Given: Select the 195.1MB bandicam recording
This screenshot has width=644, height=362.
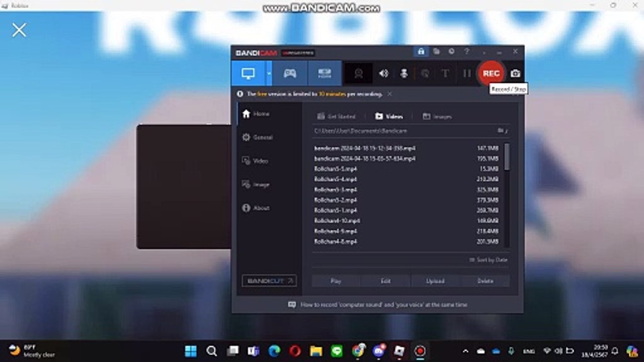Looking at the screenshot, I should point(407,159).
